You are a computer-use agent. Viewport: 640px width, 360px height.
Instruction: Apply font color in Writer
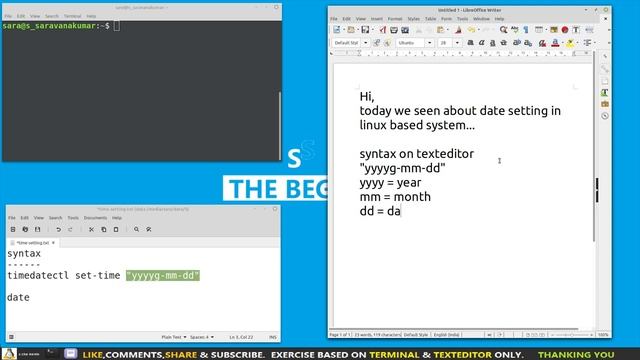[x=555, y=42]
